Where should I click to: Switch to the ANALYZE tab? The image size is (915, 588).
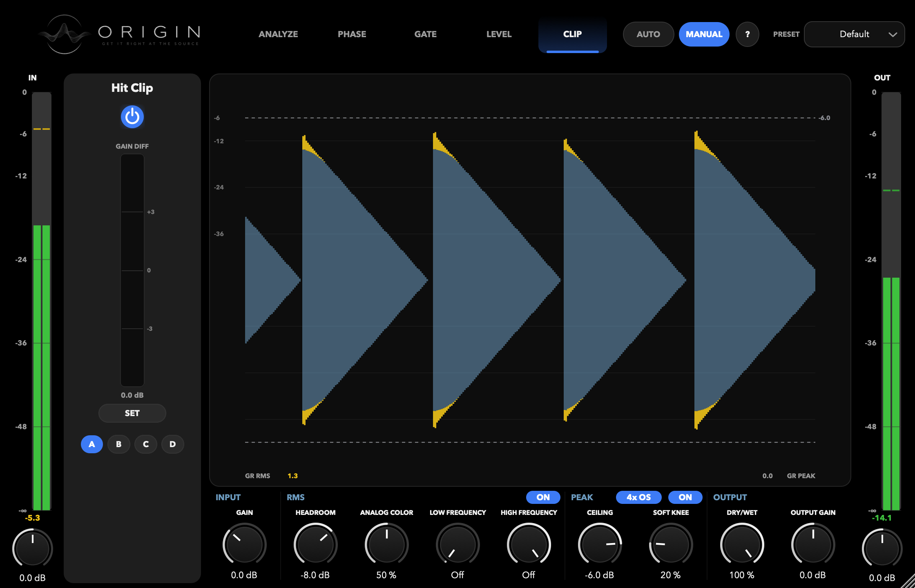pyautogui.click(x=278, y=34)
